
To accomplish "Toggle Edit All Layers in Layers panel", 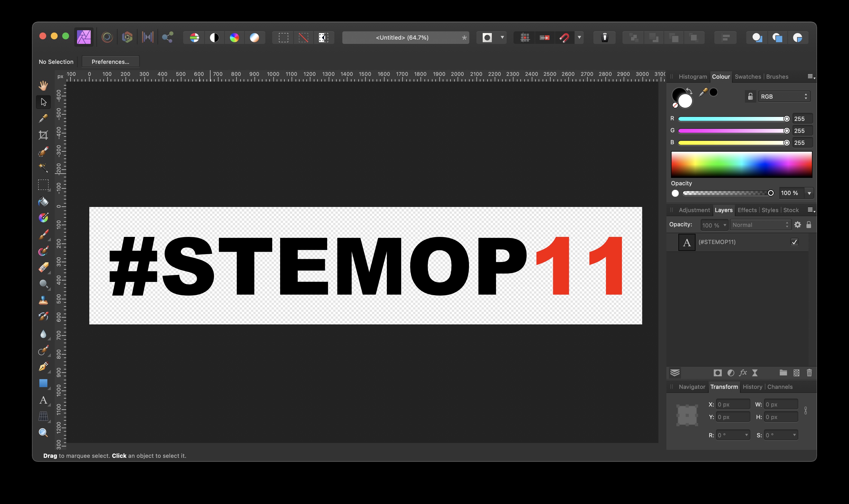I will [x=675, y=373].
